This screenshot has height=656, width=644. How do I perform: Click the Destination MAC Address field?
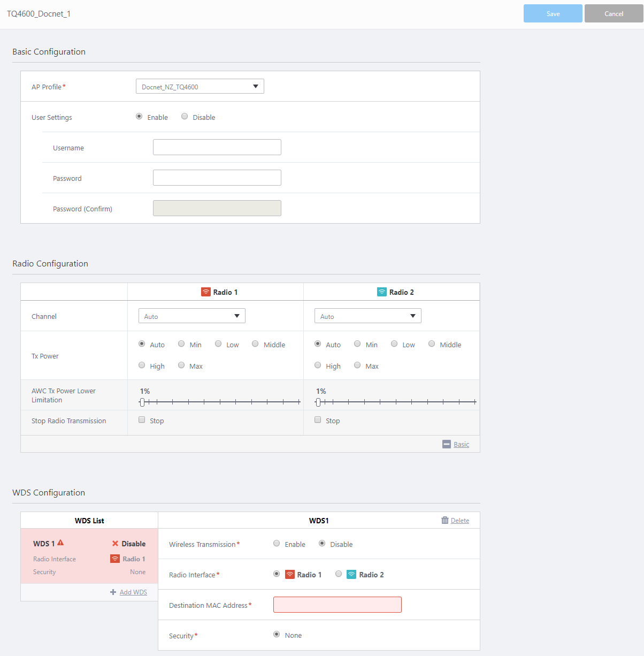pos(337,605)
